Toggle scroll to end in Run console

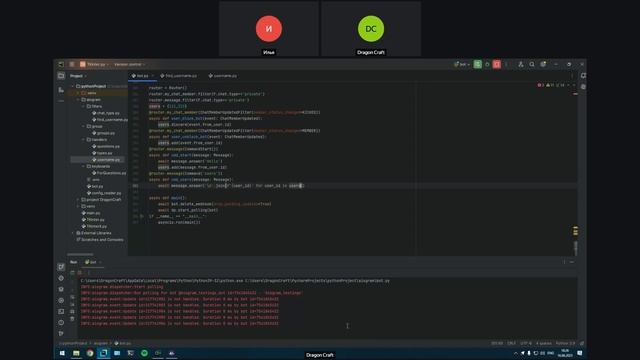[x=73, y=304]
